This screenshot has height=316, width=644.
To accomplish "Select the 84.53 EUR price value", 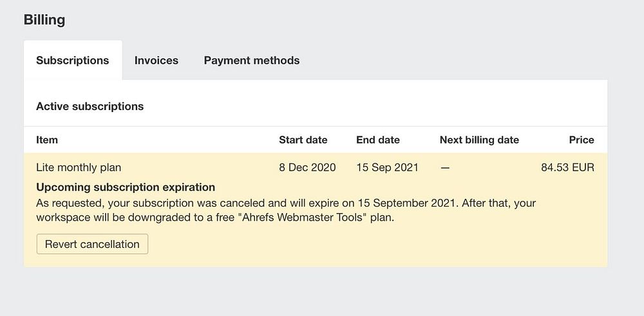I will (567, 167).
